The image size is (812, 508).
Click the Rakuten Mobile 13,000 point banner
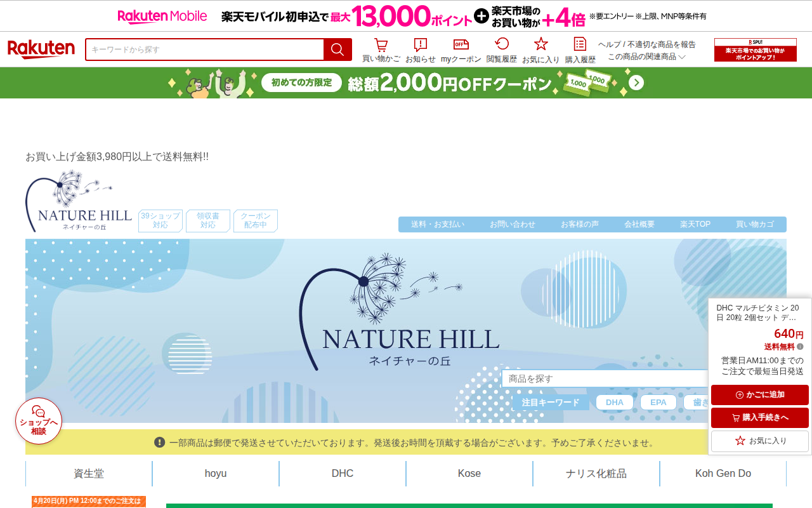[x=406, y=16]
